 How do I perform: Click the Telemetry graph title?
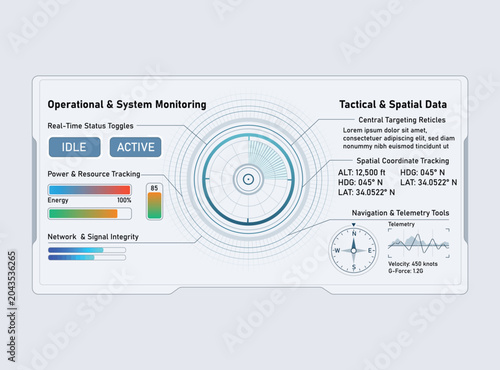tap(401, 224)
